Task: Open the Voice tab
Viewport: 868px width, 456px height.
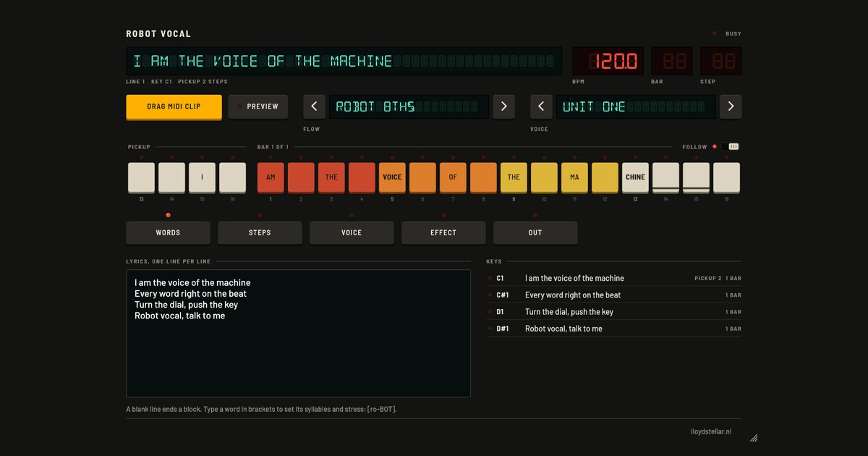Action: point(352,232)
